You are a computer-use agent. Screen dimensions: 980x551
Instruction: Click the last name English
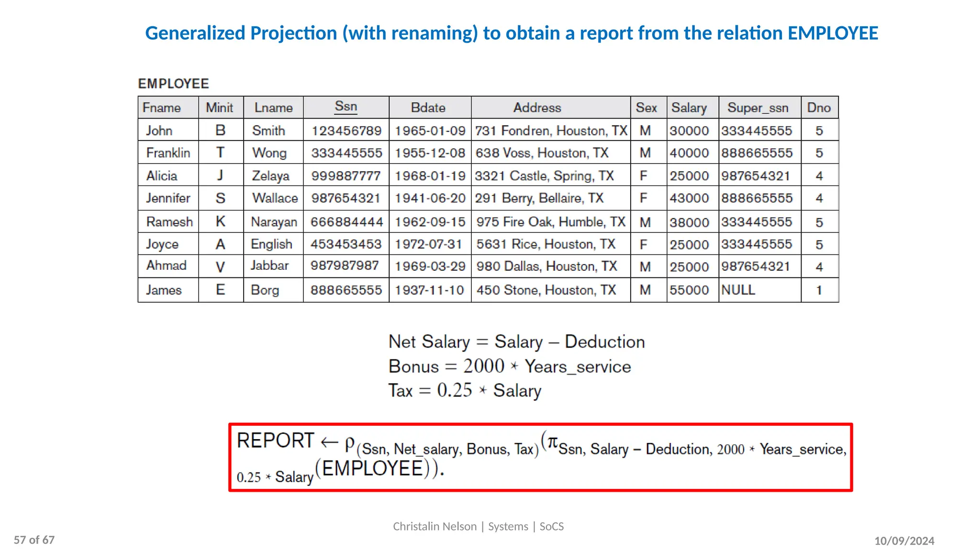pos(271,244)
